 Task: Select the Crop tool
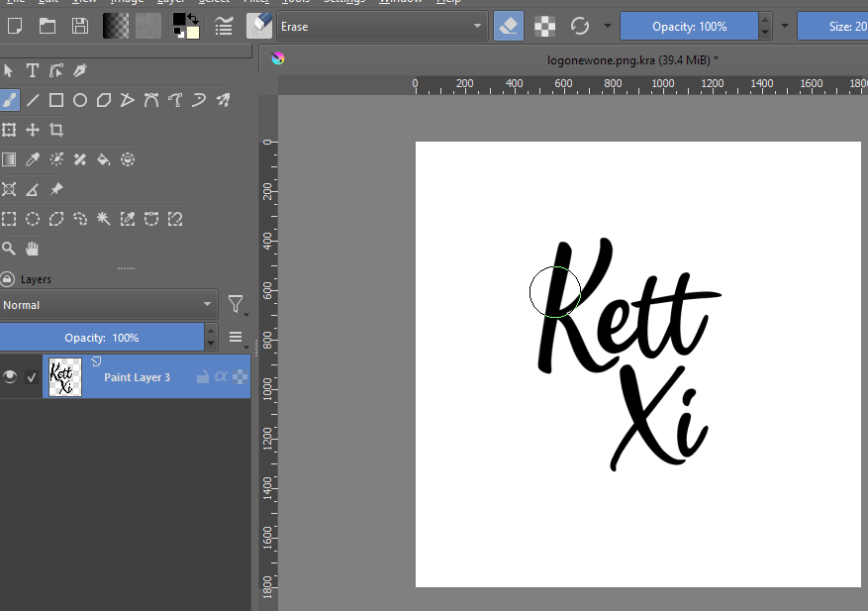(x=56, y=130)
